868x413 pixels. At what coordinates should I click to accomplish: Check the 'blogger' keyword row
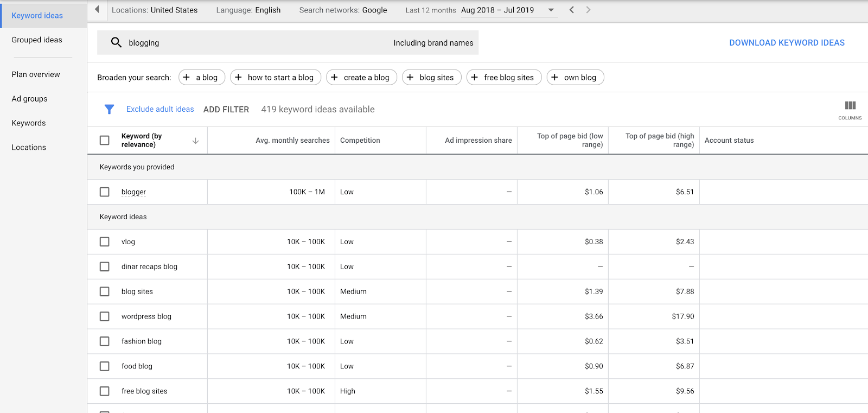tap(105, 192)
